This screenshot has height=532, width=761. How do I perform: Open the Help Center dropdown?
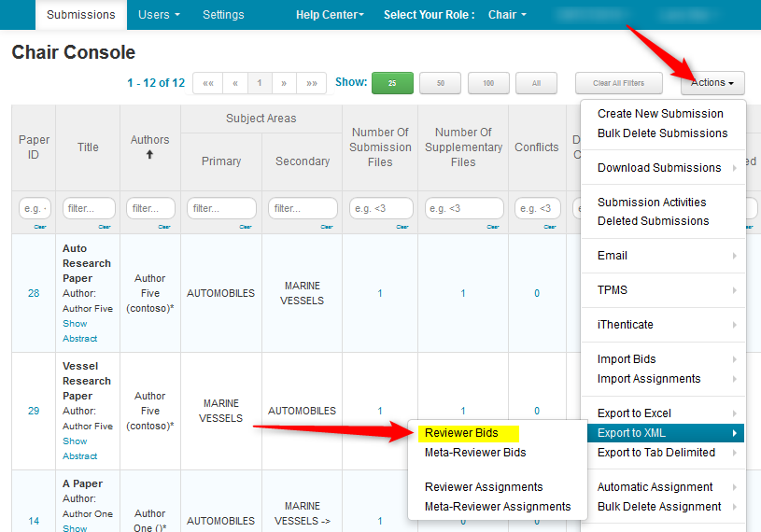pos(330,15)
